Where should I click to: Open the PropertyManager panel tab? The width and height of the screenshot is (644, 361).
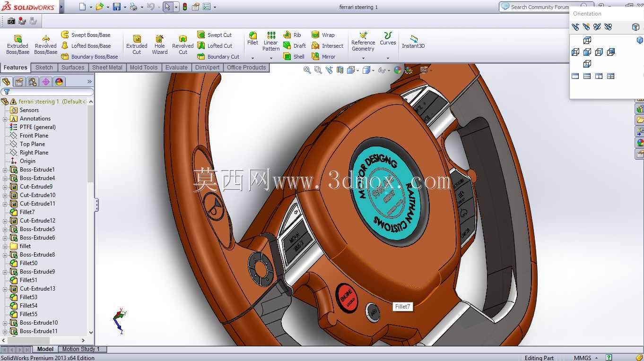coord(19,82)
